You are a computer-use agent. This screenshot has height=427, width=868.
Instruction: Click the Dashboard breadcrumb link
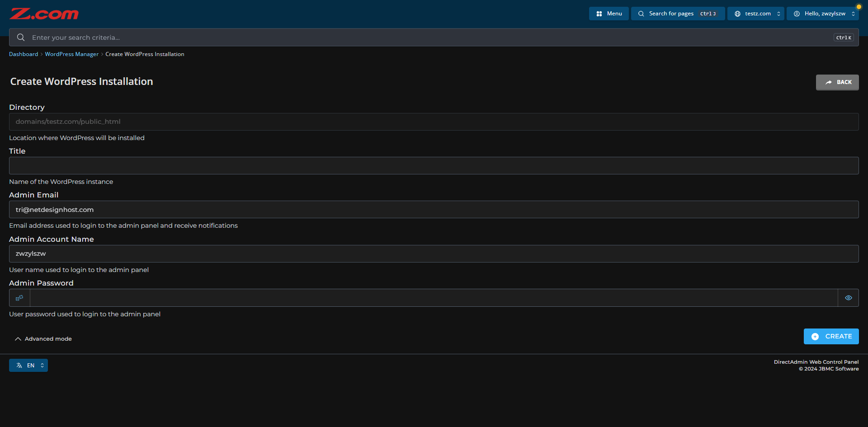click(24, 54)
